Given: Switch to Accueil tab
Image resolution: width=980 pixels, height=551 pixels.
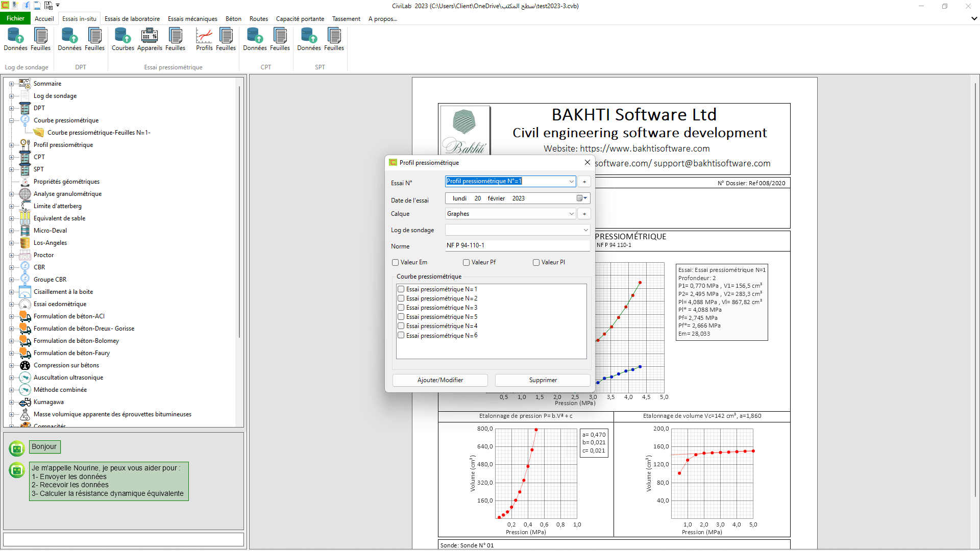Looking at the screenshot, I should [44, 19].
